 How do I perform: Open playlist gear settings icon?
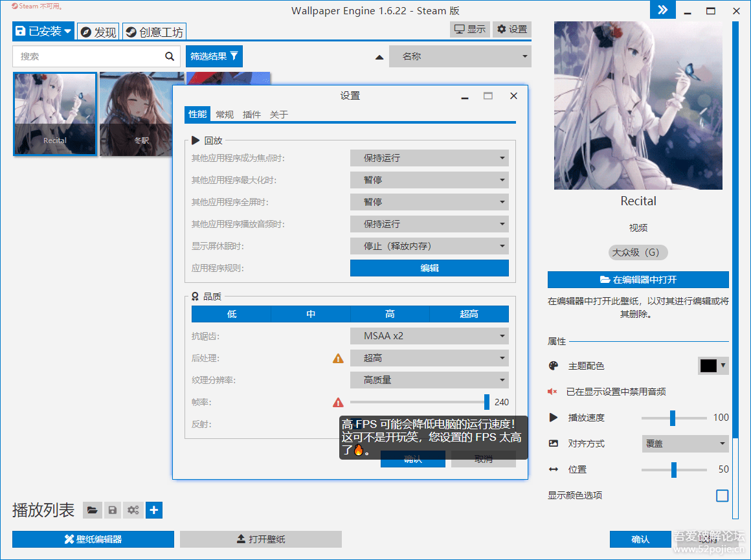(133, 510)
